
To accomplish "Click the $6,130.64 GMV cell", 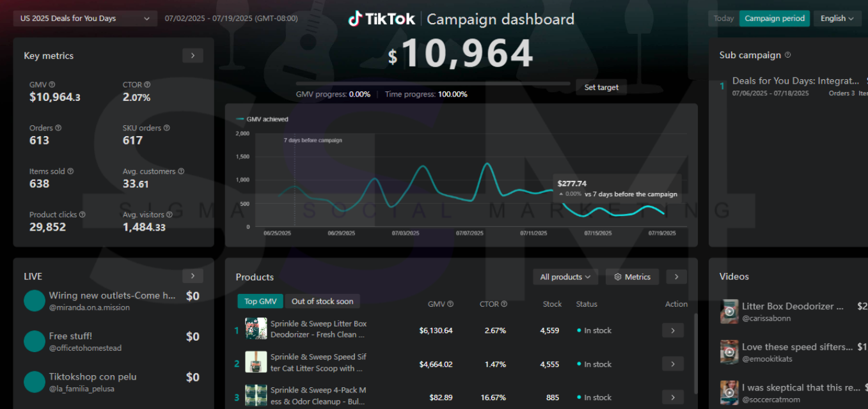I will point(436,330).
